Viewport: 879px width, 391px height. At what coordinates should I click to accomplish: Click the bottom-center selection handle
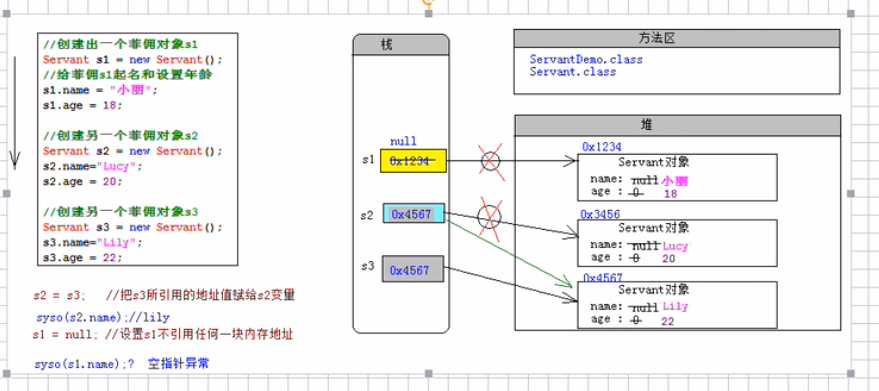(428, 374)
